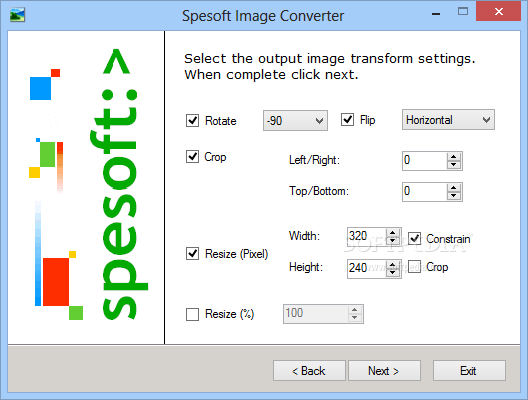Click the Height field showing 240
The width and height of the screenshot is (528, 400).
366,268
